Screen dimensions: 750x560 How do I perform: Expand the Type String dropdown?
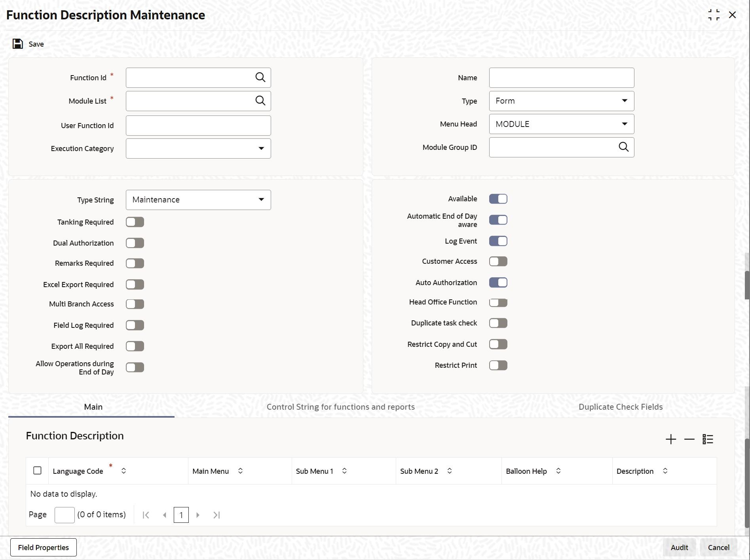coord(261,200)
